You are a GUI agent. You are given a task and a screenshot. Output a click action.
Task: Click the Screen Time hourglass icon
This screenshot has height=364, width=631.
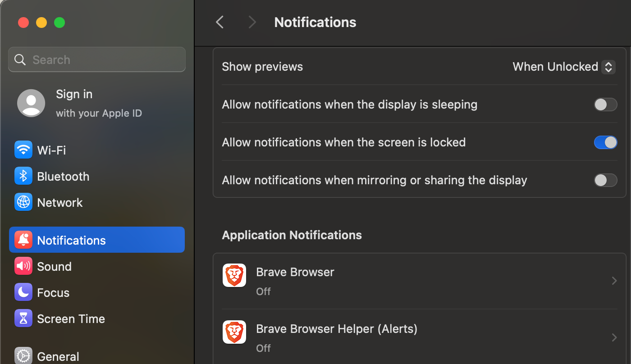pyautogui.click(x=23, y=318)
